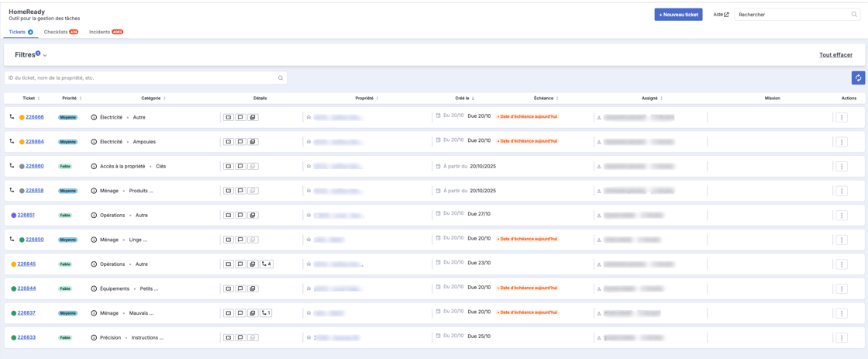
Task: Open the comment icon for ticket 226850
Action: [240, 240]
